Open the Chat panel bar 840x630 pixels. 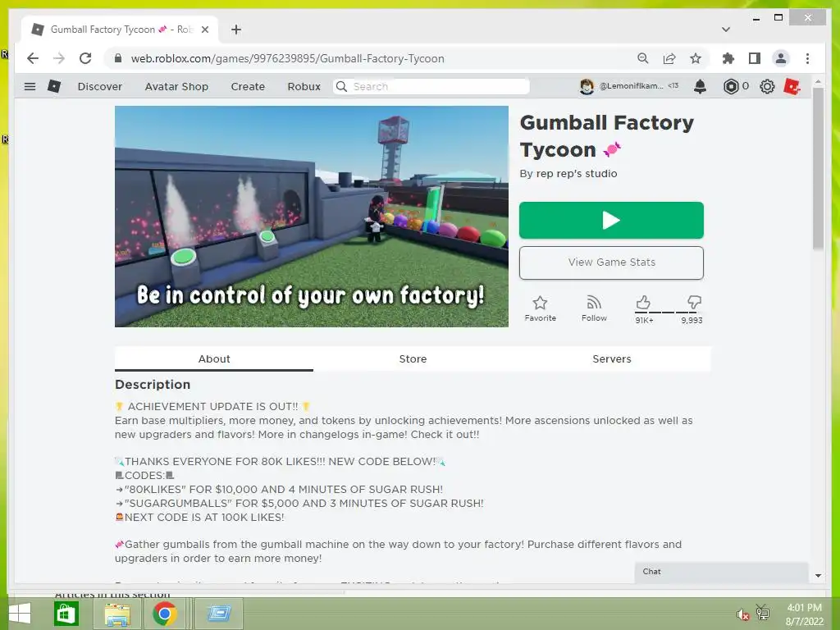pos(721,572)
